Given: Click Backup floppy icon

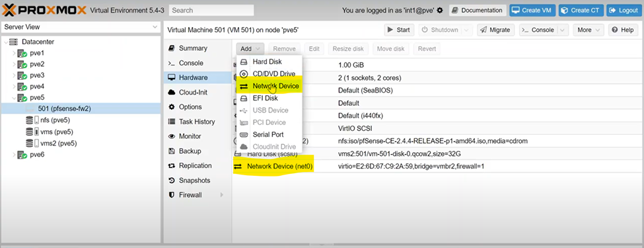Looking at the screenshot, I should coord(172,151).
